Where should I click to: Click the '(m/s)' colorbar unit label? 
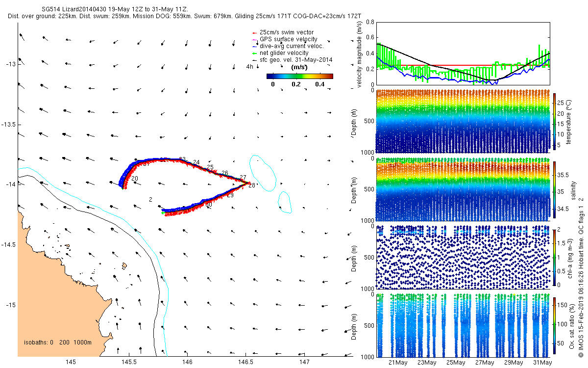(299, 67)
